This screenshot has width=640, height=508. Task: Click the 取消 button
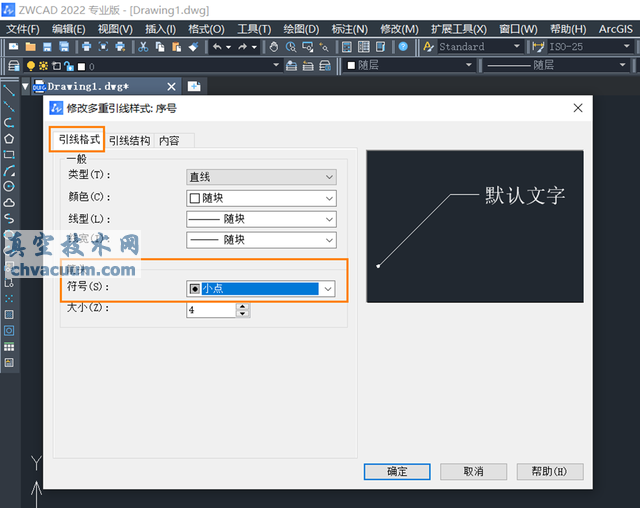point(474,471)
